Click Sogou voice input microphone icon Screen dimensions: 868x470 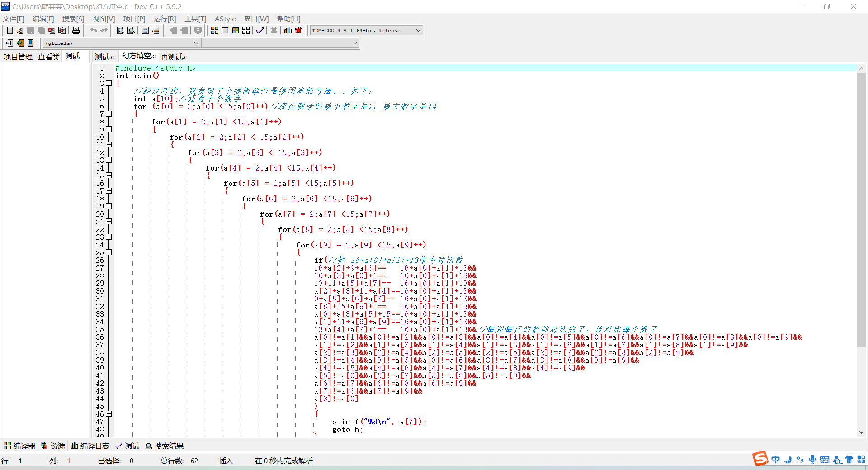812,460
